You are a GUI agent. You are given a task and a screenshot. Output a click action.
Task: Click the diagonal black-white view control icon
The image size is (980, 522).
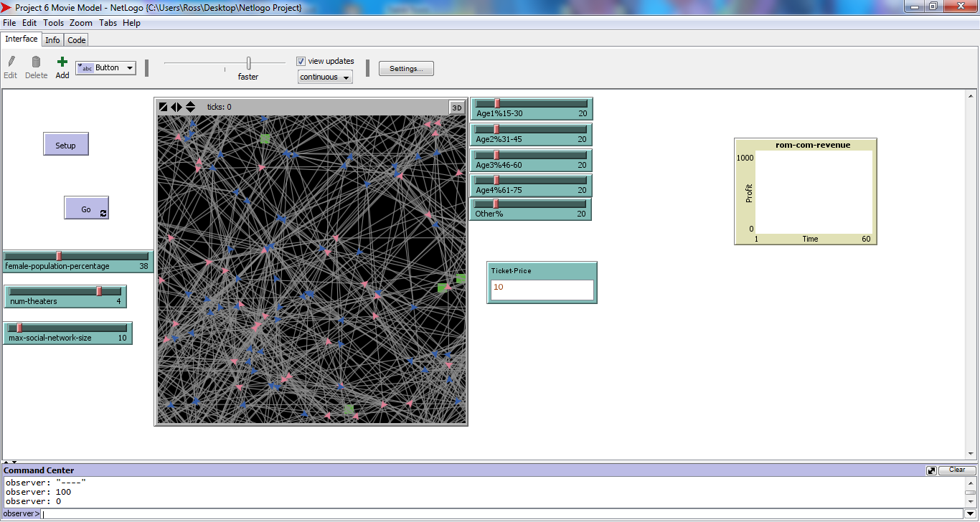[164, 107]
